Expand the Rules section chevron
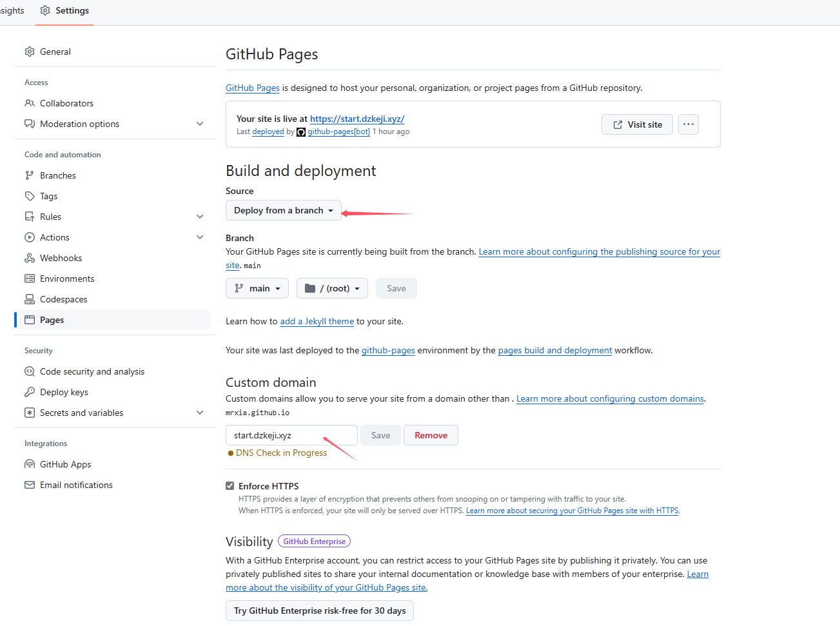The width and height of the screenshot is (840, 626). click(200, 217)
